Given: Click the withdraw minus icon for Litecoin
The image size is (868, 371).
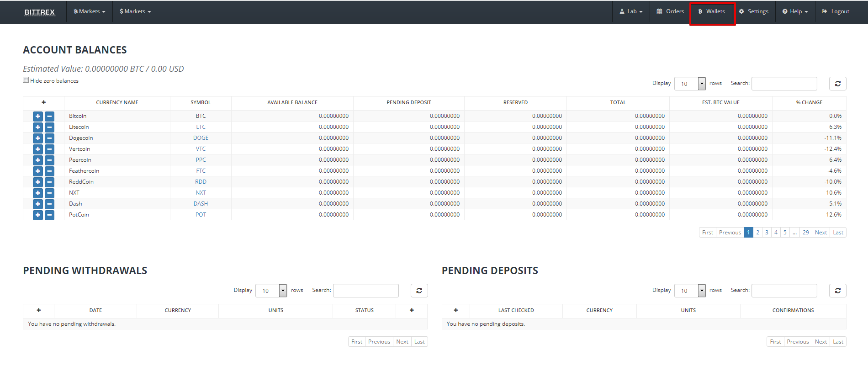Looking at the screenshot, I should click(x=49, y=127).
